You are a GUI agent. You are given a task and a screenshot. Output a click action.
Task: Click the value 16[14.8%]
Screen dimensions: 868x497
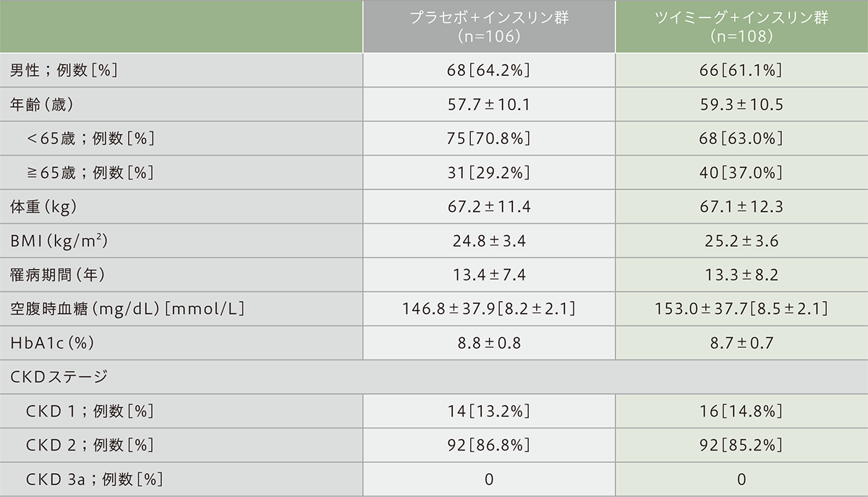click(742, 411)
